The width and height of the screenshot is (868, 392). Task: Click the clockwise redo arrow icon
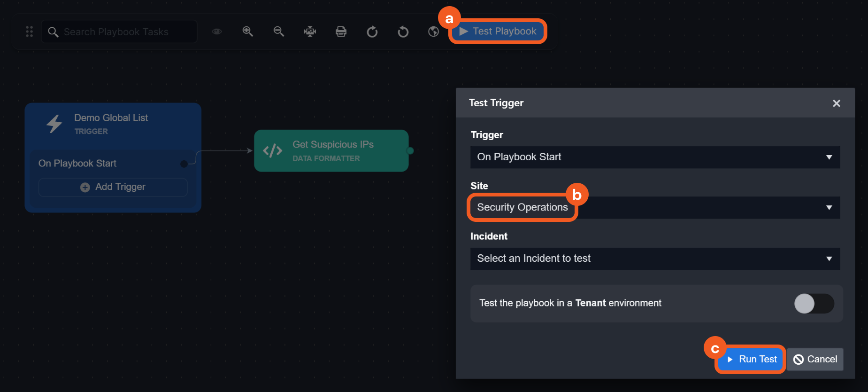coord(372,31)
